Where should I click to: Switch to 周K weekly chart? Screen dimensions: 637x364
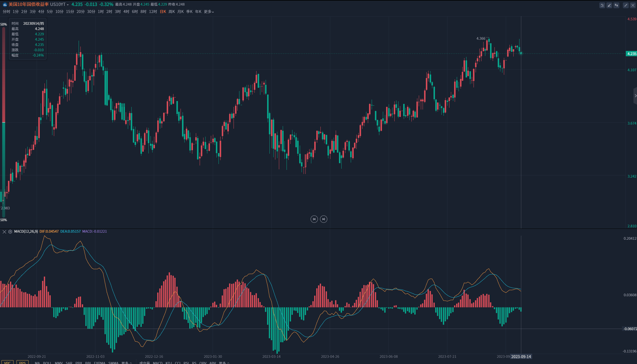172,12
